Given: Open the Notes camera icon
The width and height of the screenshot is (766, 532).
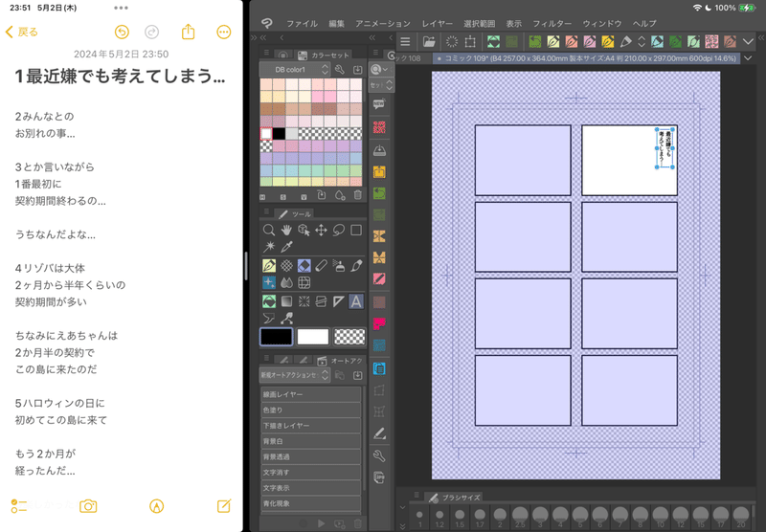Looking at the screenshot, I should [88, 506].
